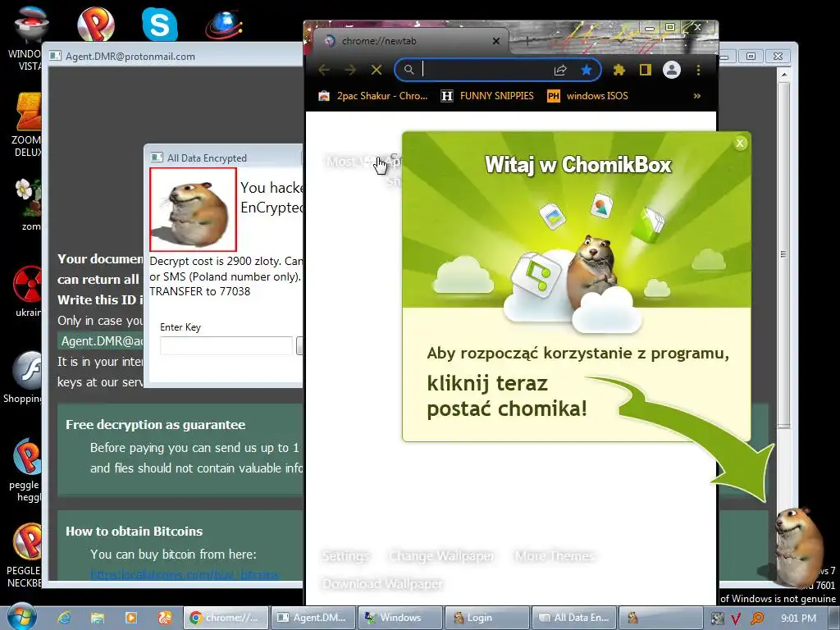This screenshot has width=840, height=630.
Task: Click the ransom window scrollbar up arrow
Action: click(783, 75)
